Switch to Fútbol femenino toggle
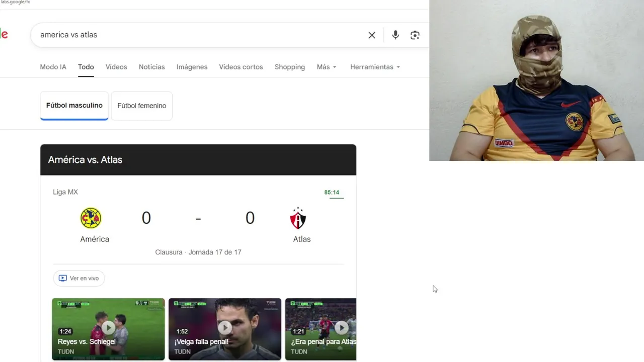Screen dimensions: 644x362 [x=142, y=106]
